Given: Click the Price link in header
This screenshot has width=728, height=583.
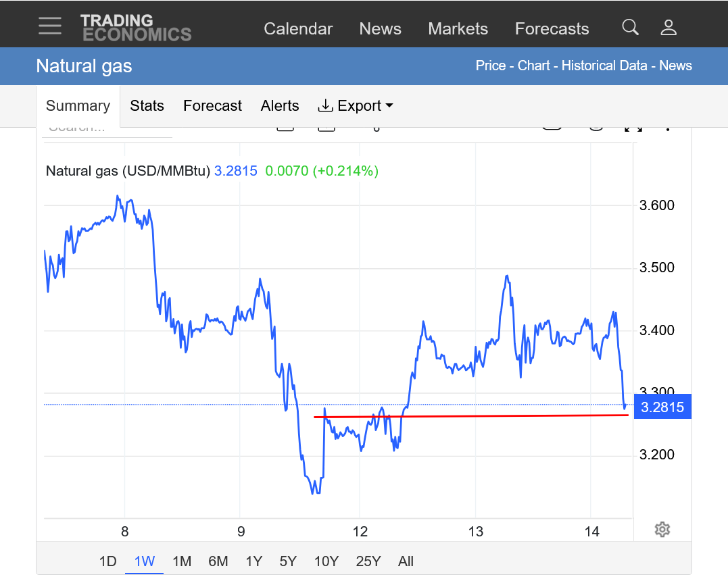Looking at the screenshot, I should (491, 66).
